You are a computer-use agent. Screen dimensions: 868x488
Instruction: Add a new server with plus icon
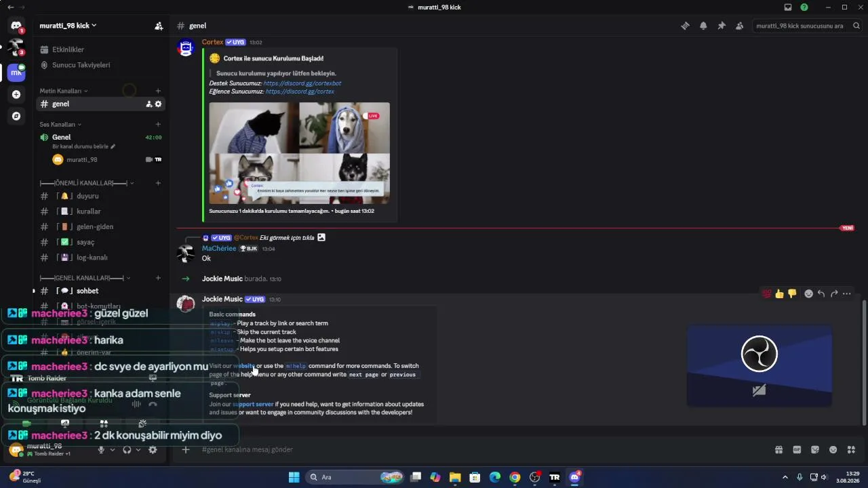(x=16, y=94)
